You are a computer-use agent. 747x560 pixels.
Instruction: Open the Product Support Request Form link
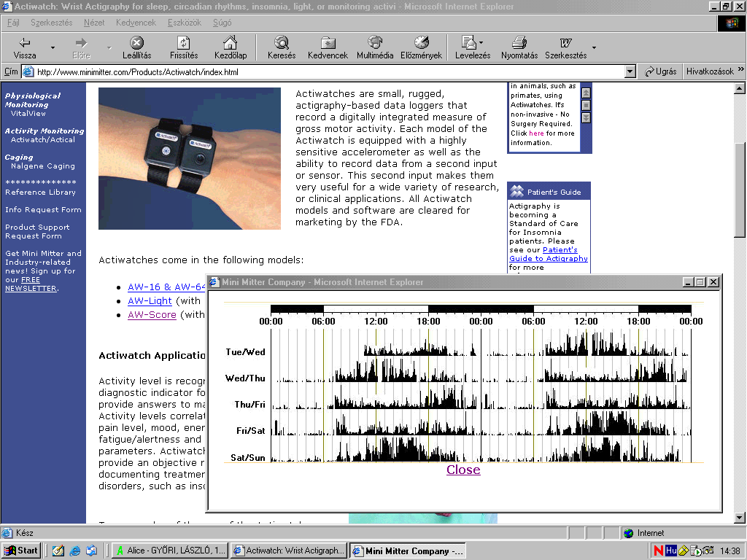click(x=37, y=231)
